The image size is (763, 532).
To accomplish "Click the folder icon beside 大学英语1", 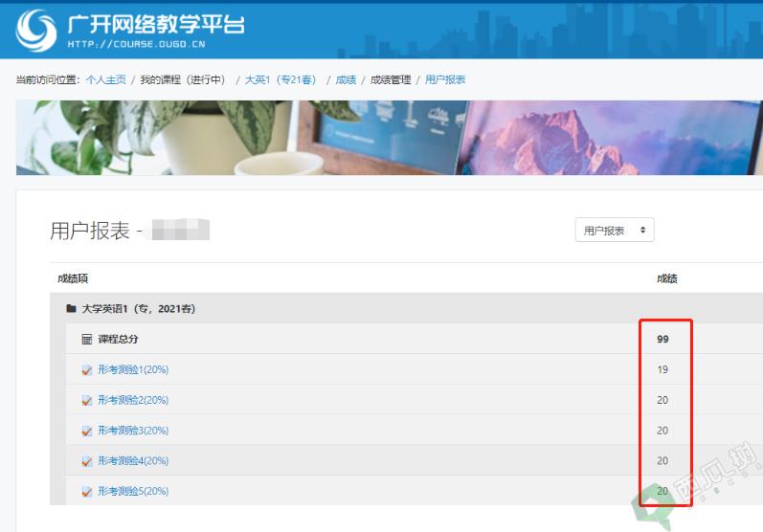I will tap(71, 308).
